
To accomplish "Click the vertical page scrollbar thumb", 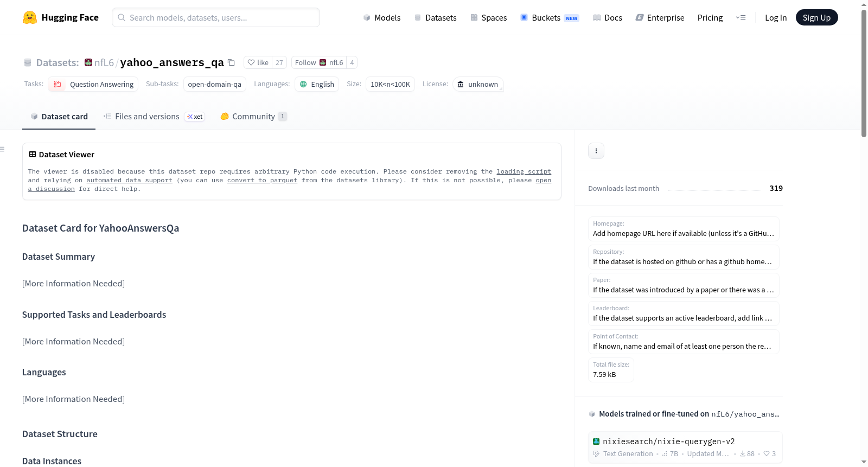I will click(x=864, y=73).
